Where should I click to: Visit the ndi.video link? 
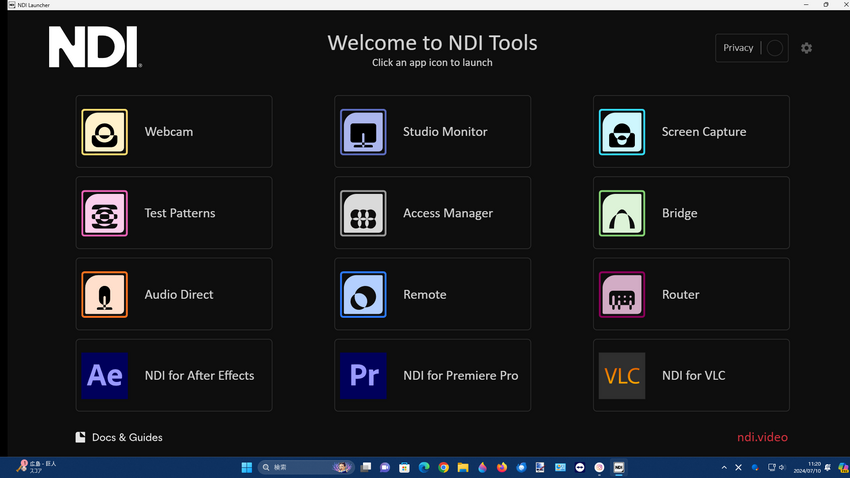pos(762,437)
